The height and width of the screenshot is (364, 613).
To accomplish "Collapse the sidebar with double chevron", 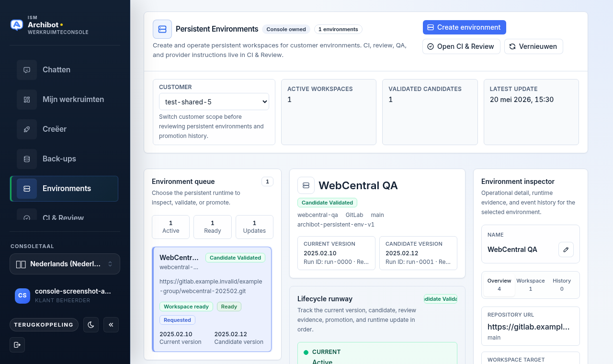I will click(111, 325).
